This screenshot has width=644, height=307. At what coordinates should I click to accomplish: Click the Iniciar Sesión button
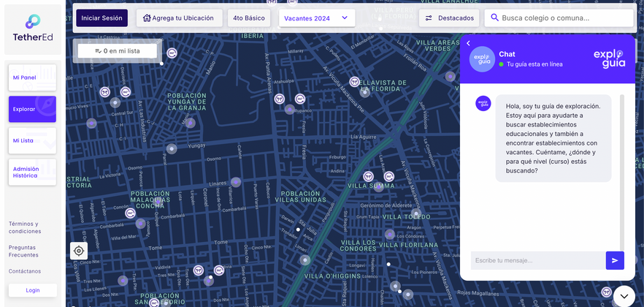point(101,18)
